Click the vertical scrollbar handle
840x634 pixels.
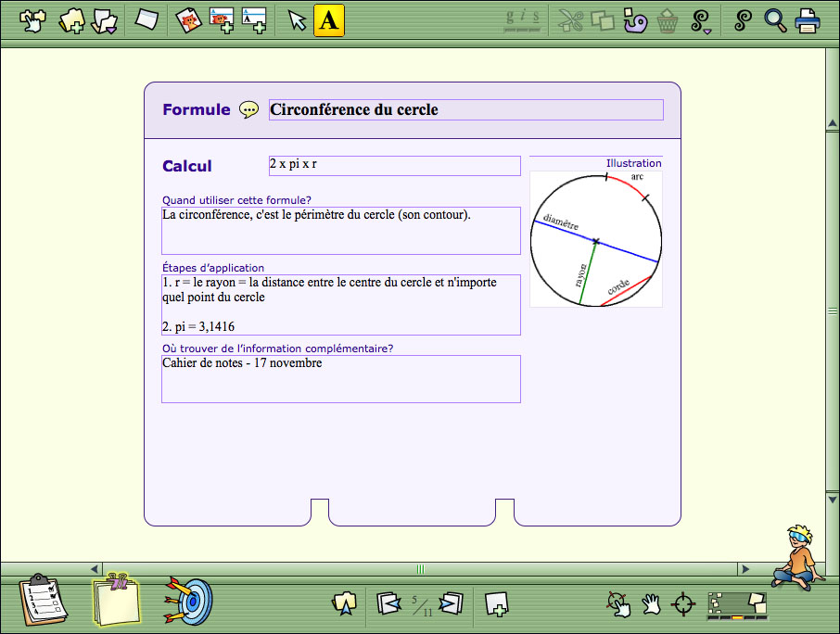833,311
